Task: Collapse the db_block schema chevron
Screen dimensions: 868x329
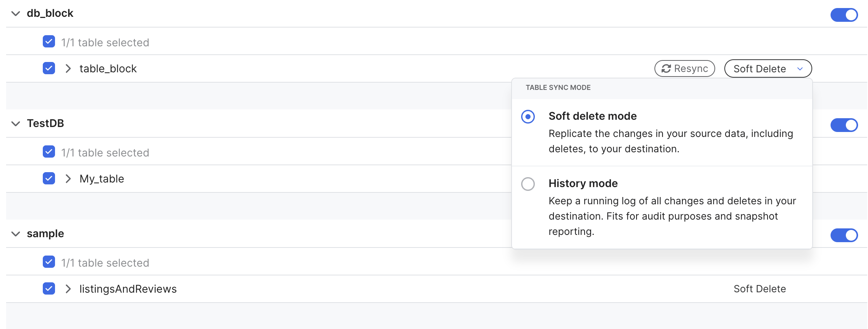Action: tap(16, 14)
